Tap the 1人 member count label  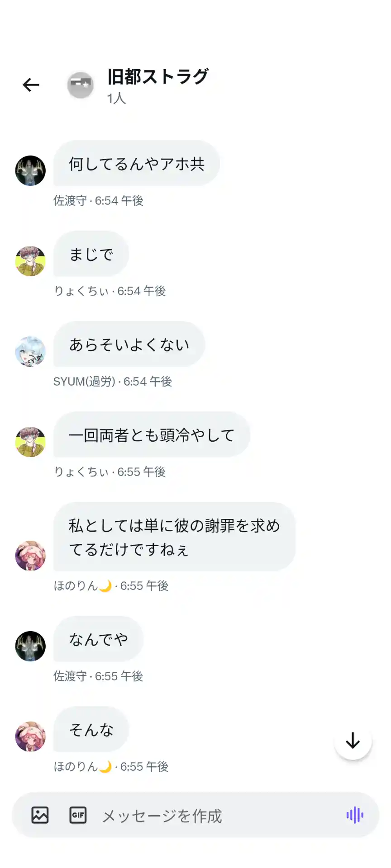(x=116, y=98)
